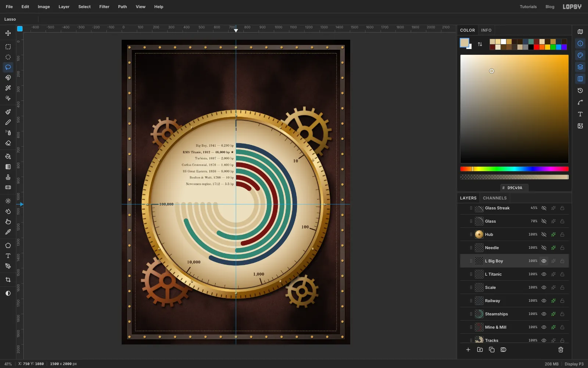Select the Text tool in left toolbar
This screenshot has width=588, height=368.
click(8, 256)
